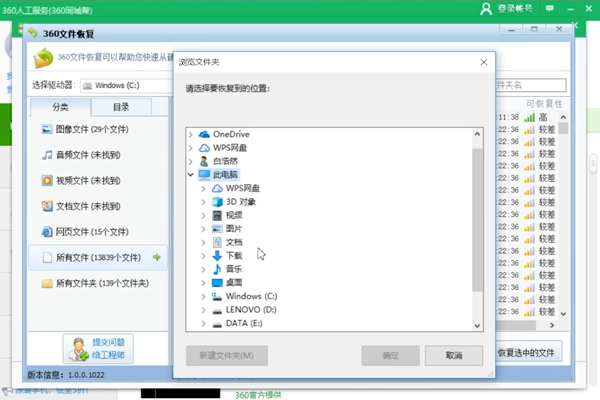Click the 所有文件夹 folder icon
The width and height of the screenshot is (600, 400).
click(47, 283)
